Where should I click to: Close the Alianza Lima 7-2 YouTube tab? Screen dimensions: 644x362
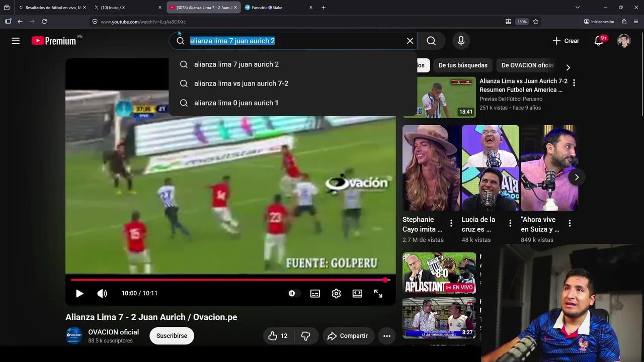click(x=235, y=8)
